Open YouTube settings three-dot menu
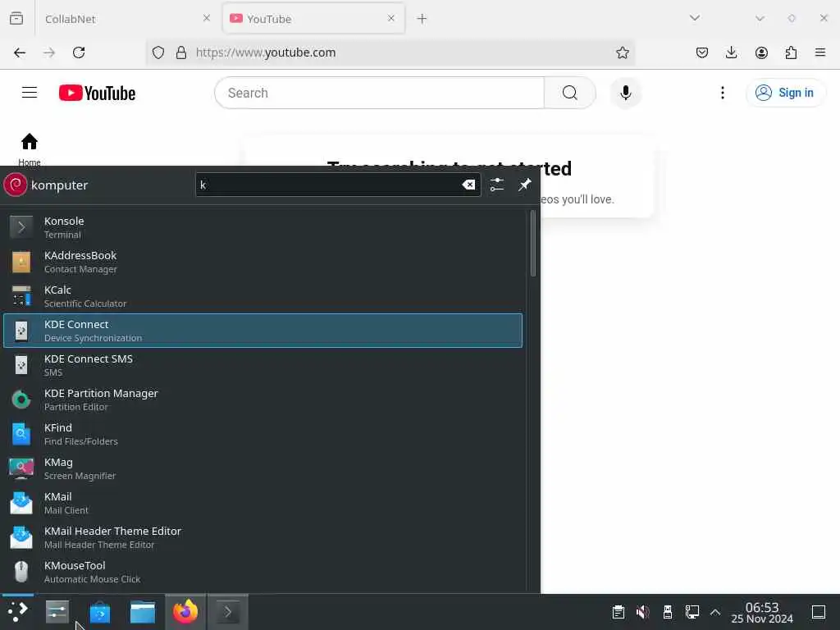This screenshot has width=840, height=630. pos(723,93)
